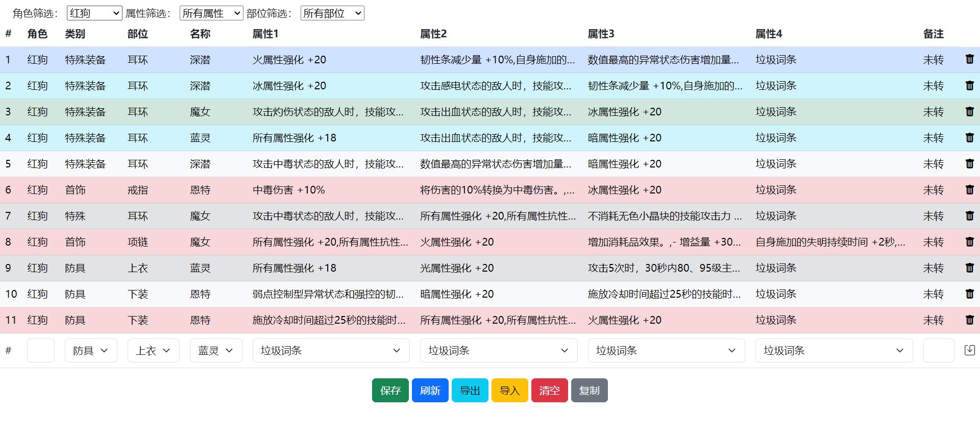Click the trash icon on row 10

pyautogui.click(x=970, y=294)
